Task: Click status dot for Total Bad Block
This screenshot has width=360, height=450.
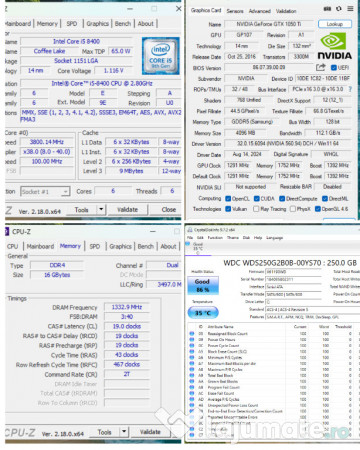Action: click(x=192, y=375)
